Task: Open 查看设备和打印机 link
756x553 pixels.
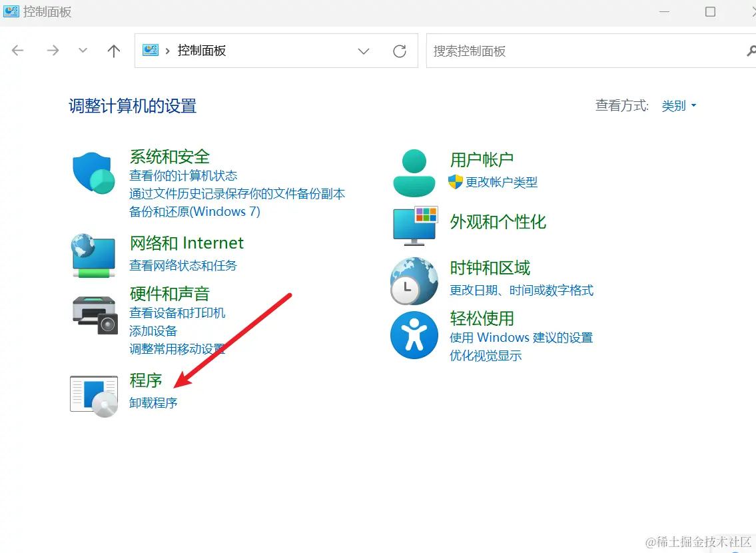Action: pyautogui.click(x=177, y=313)
